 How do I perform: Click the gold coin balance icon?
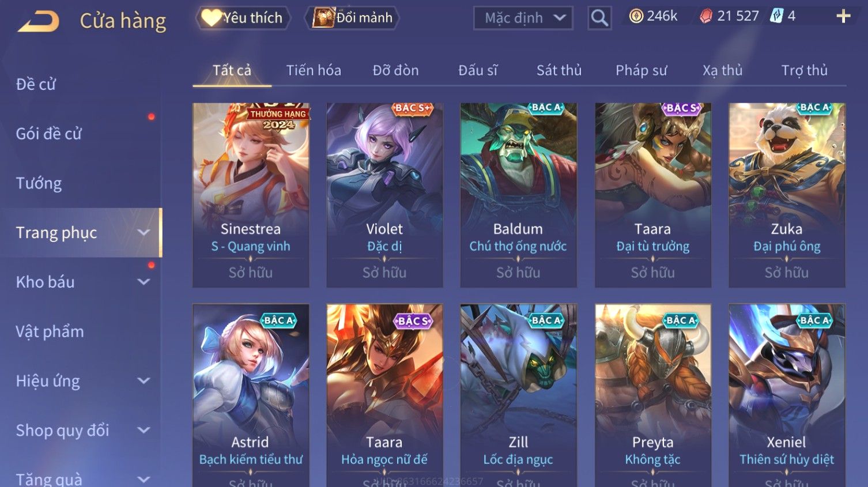pyautogui.click(x=636, y=16)
